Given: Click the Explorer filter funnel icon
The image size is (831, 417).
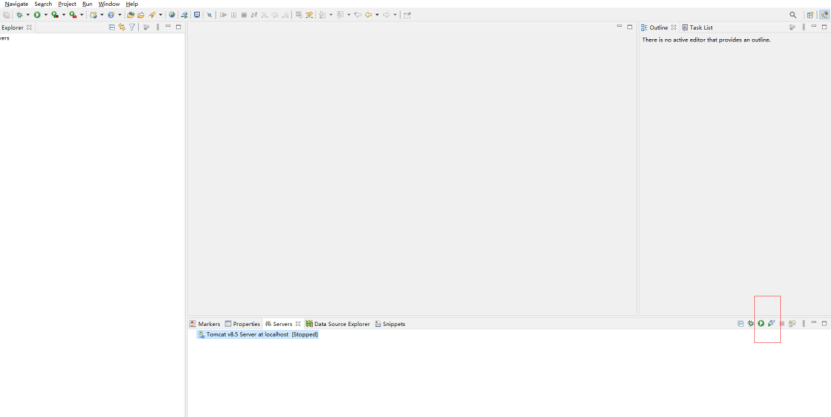Looking at the screenshot, I should [132, 27].
